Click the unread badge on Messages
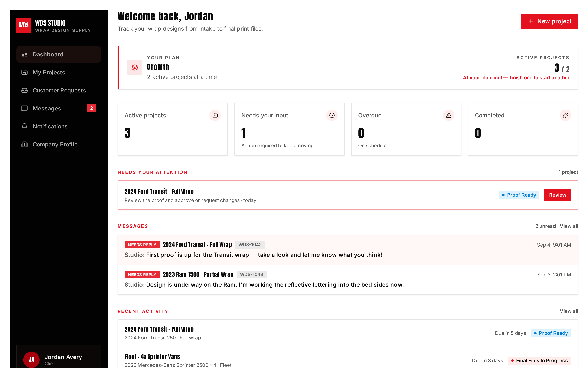 point(92,108)
